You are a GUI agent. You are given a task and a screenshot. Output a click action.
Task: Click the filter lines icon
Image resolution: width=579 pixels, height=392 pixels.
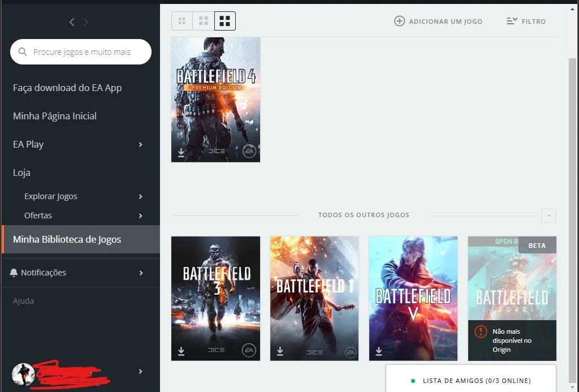(x=512, y=21)
